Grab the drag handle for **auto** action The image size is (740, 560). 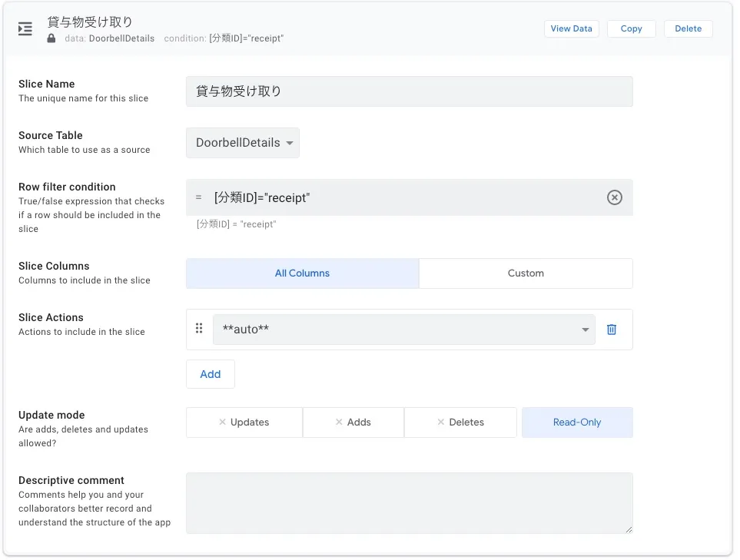click(x=199, y=329)
